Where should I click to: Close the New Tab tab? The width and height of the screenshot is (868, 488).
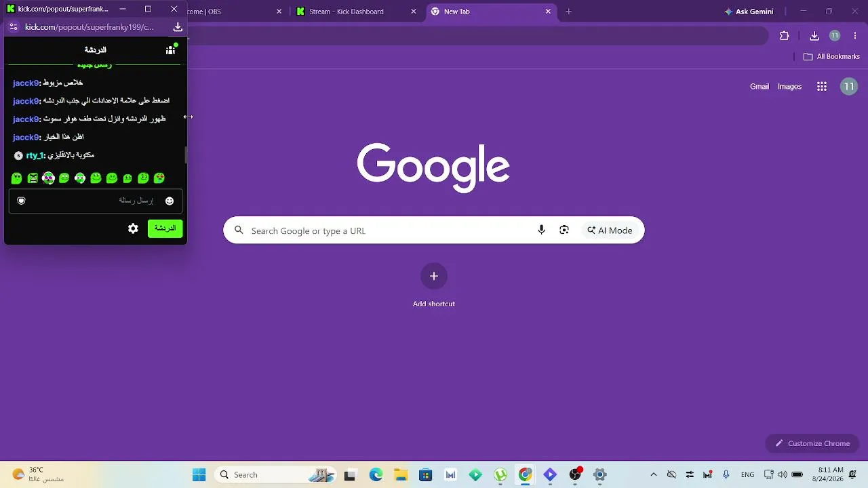[549, 12]
